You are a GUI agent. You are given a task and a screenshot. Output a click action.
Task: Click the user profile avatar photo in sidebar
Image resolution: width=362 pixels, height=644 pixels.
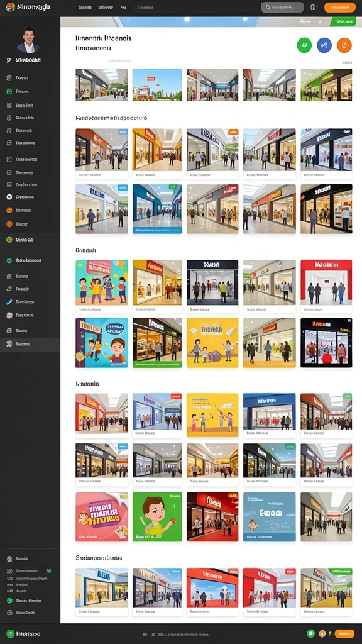28,40
